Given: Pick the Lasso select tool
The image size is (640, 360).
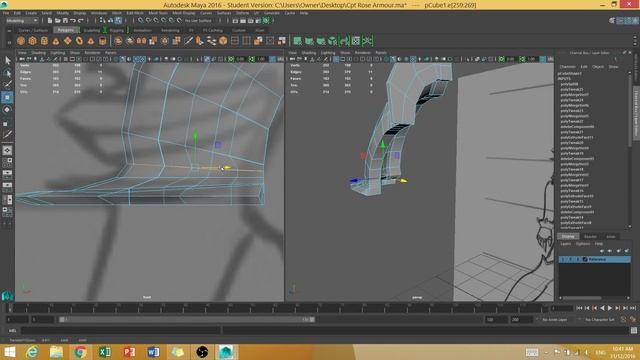Looking at the screenshot, I should tap(7, 73).
